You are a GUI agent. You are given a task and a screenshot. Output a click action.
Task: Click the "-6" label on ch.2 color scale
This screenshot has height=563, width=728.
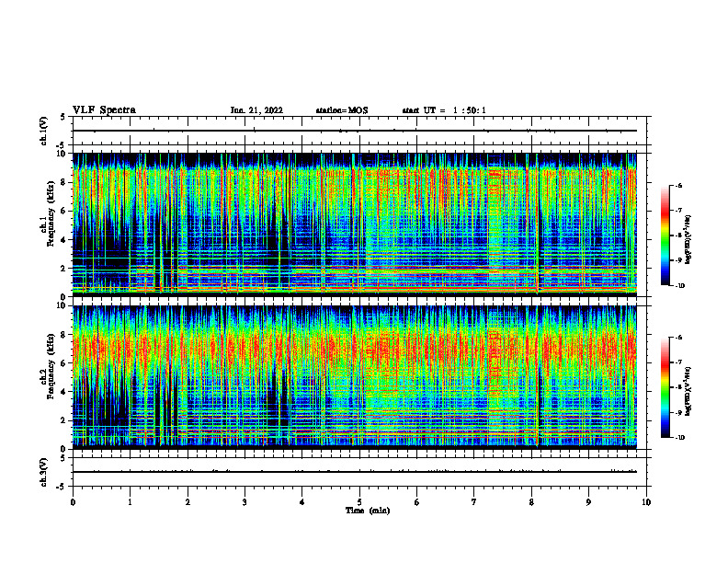(678, 338)
